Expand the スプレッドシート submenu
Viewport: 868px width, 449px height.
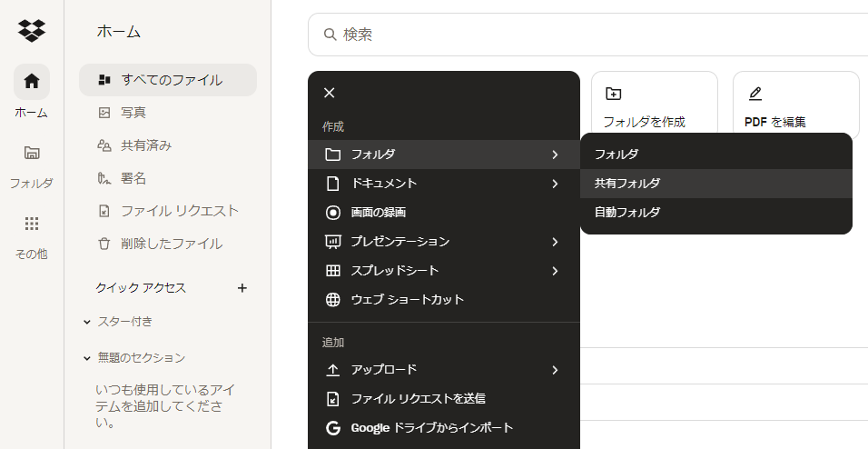pyautogui.click(x=442, y=271)
